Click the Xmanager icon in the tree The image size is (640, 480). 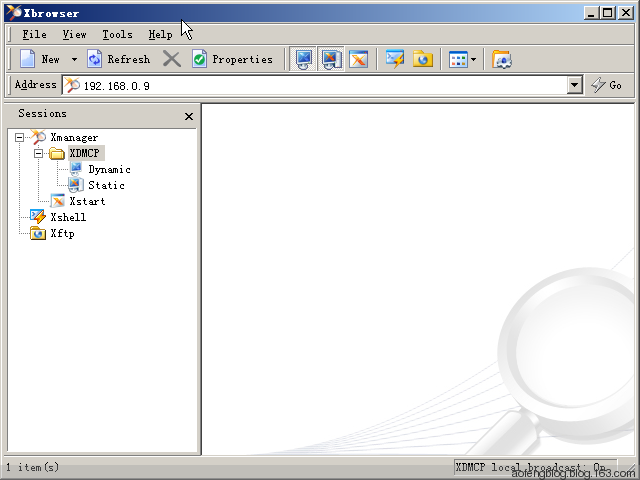38,137
